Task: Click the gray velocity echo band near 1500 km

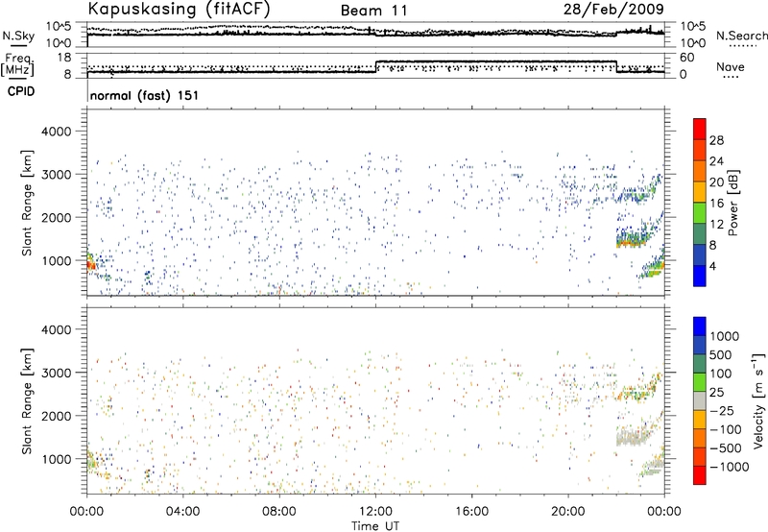Action: (x=632, y=438)
